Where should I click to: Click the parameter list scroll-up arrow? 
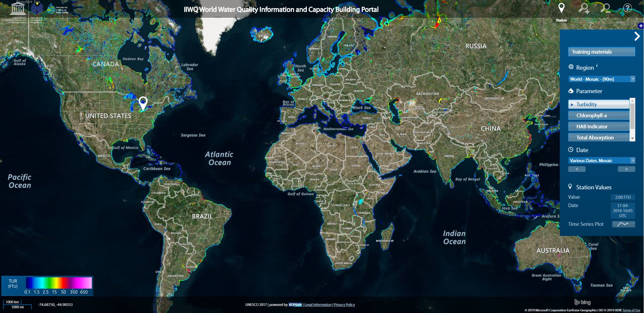tap(632, 100)
